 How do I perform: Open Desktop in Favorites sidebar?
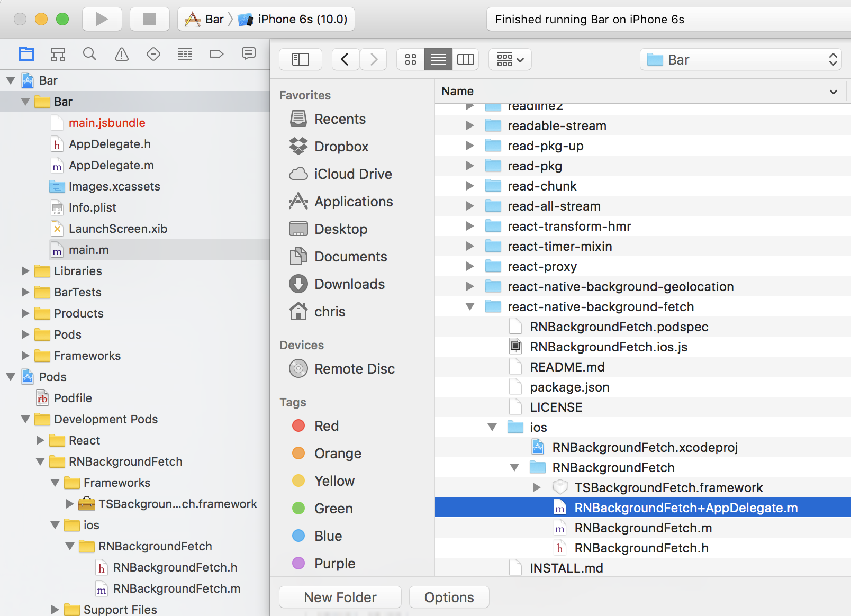pos(329,229)
